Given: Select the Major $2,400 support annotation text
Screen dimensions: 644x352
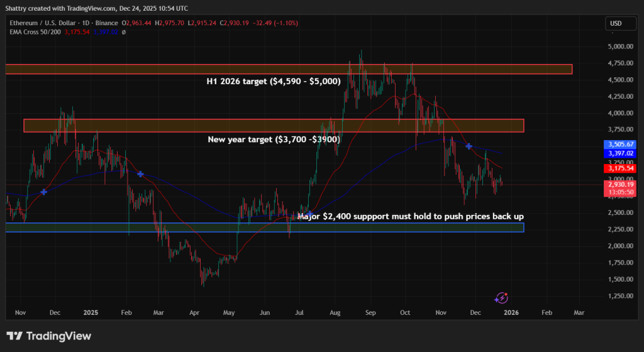Looking at the screenshot, I should (411, 216).
